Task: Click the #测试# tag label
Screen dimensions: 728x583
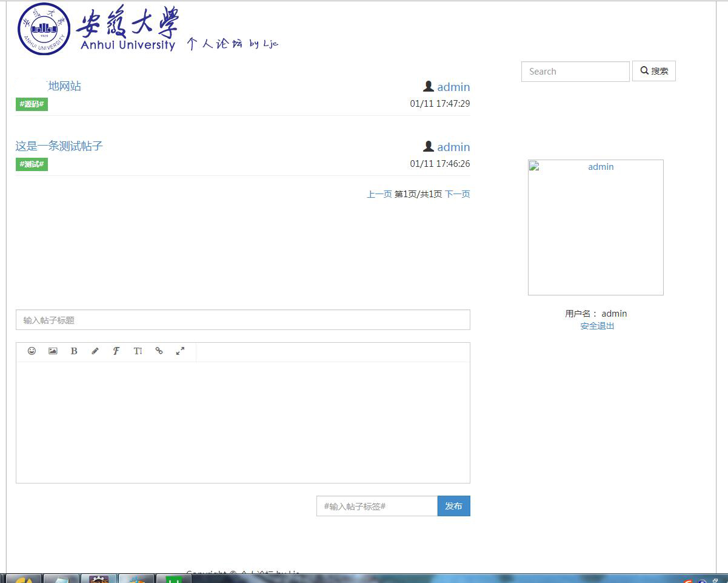Action: (x=32, y=164)
